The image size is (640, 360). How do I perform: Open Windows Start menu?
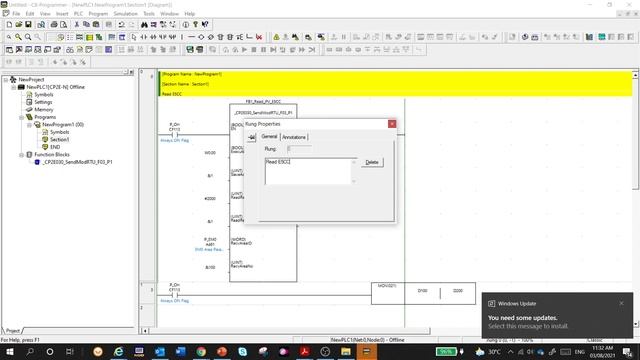coord(9,351)
